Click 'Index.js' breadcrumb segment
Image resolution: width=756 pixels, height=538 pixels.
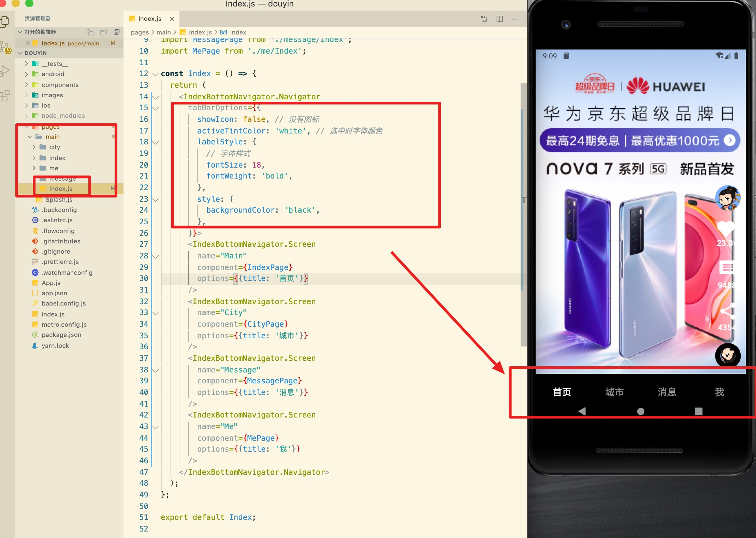[x=200, y=32]
